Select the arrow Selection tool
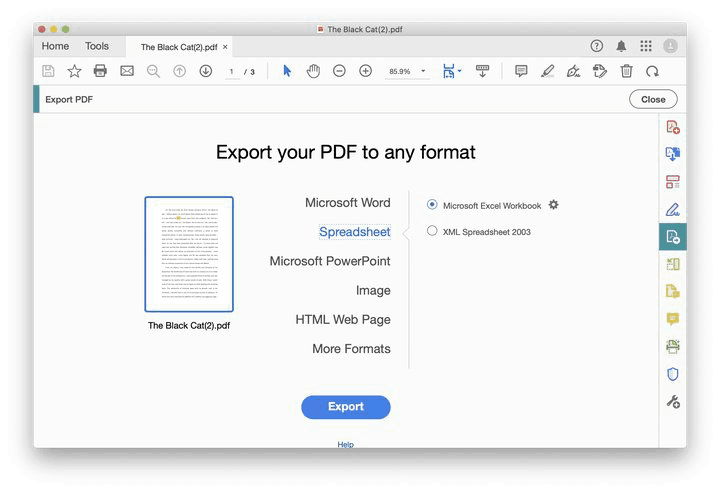Viewport: 720px width, 492px height. [x=287, y=71]
